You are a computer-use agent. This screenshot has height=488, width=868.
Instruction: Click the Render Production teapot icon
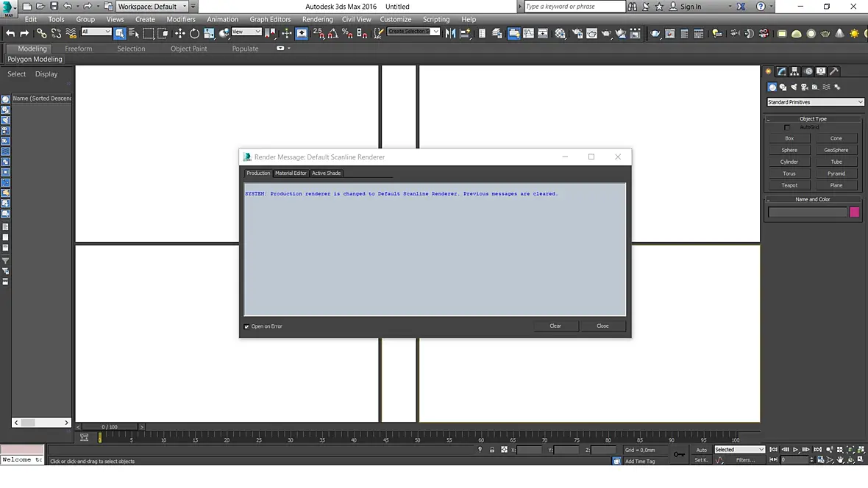click(x=606, y=34)
